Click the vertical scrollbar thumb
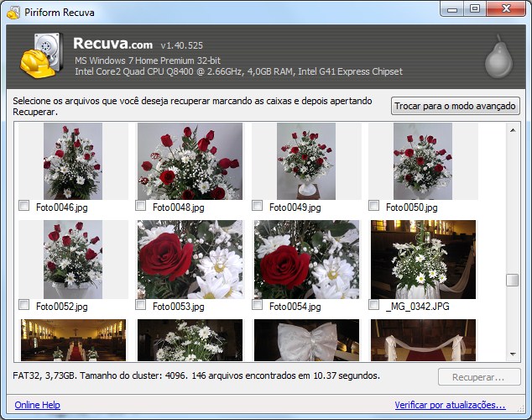532x420 pixels. coord(513,281)
